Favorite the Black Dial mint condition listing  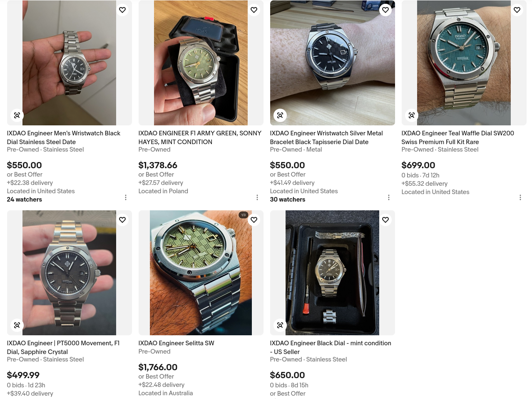[x=385, y=220]
